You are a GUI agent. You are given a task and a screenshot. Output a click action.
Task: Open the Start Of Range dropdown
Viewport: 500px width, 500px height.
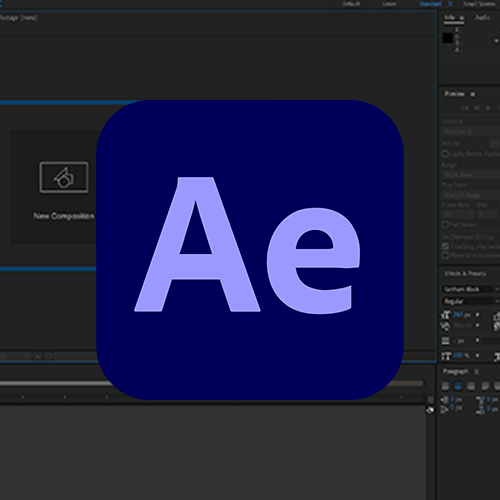[x=471, y=195]
